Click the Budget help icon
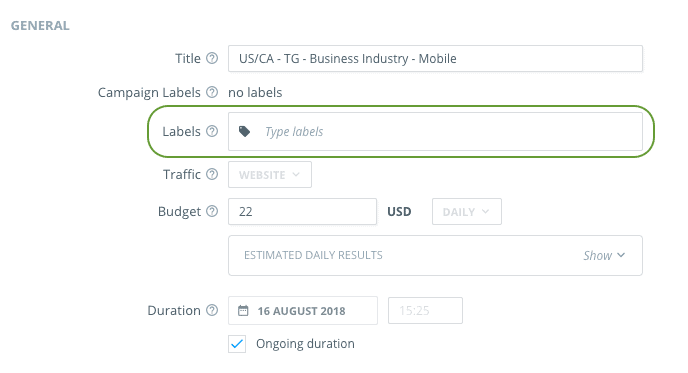This screenshot has width=688, height=373. click(x=212, y=211)
